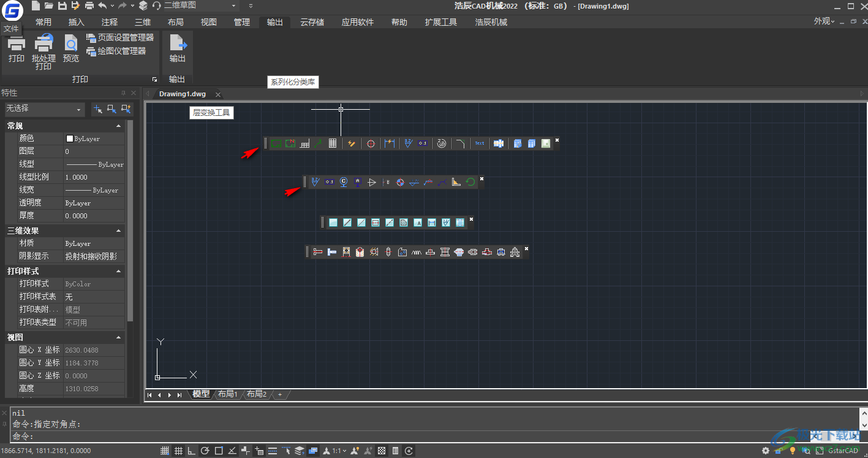Click the table grid icon in top toolbar
The width and height of the screenshot is (868, 458).
(333, 143)
